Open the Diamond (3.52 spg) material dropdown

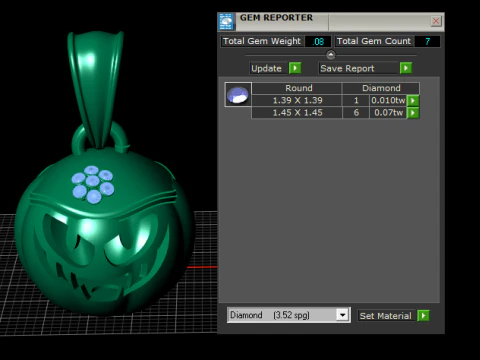point(342,315)
